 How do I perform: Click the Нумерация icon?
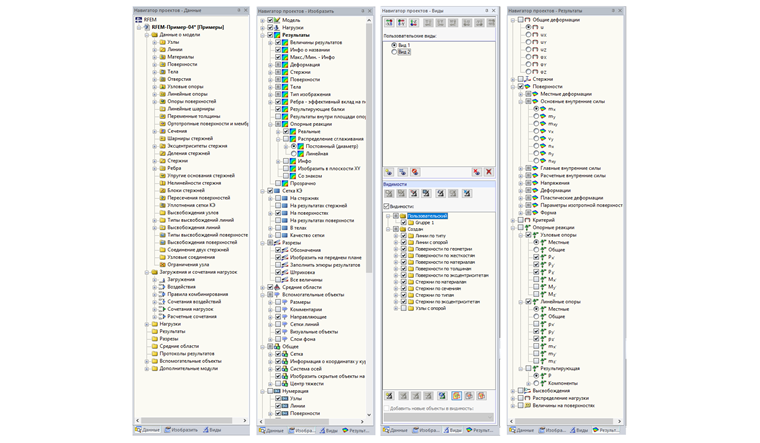[x=278, y=391]
